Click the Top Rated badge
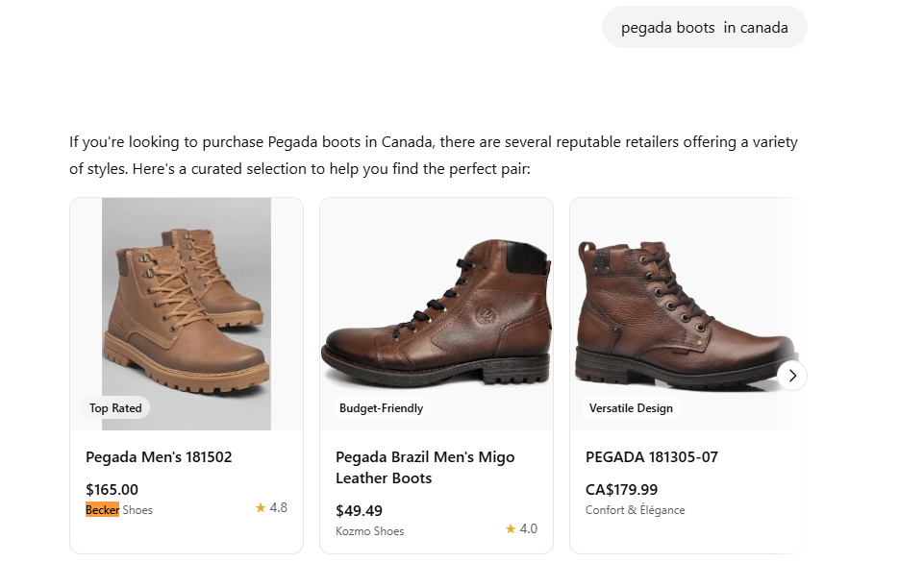This screenshot has height=563, width=924. [115, 408]
